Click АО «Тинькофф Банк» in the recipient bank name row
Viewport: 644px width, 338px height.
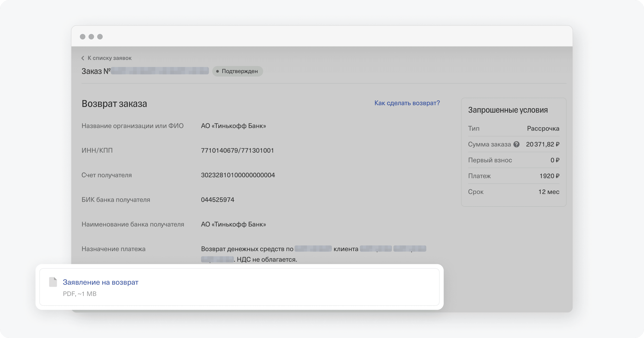coord(233,224)
